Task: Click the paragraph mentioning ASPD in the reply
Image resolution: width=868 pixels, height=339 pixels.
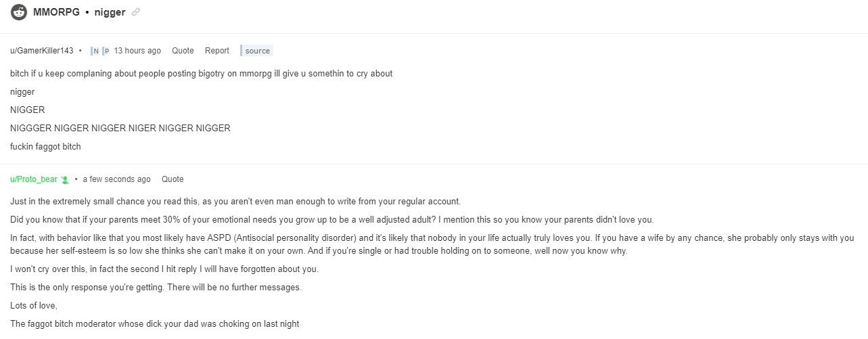Action: pos(432,244)
